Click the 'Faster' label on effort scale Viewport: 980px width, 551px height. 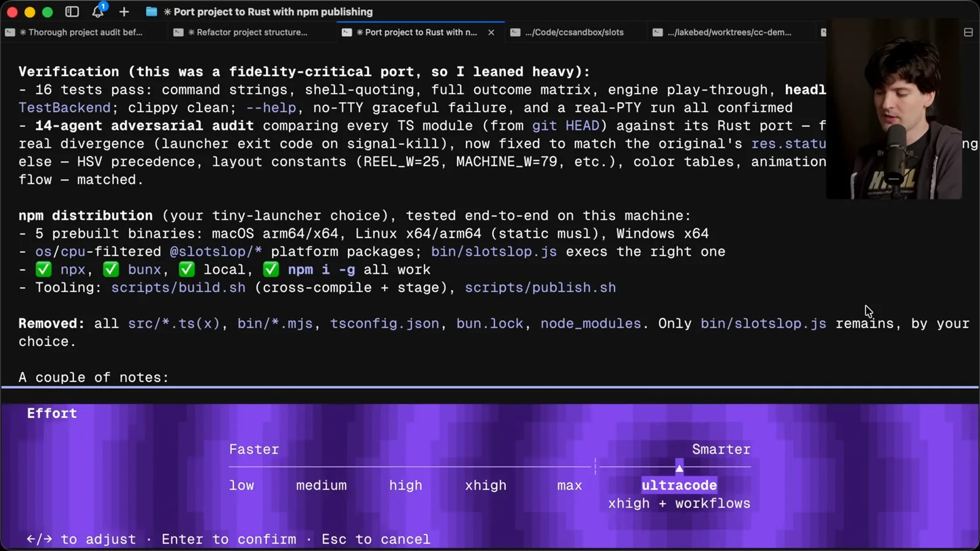[254, 449]
